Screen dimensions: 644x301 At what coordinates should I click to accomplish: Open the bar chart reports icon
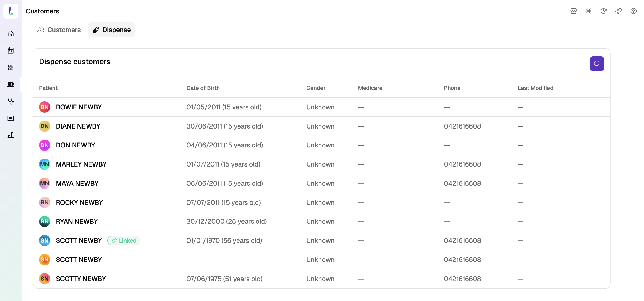11,135
